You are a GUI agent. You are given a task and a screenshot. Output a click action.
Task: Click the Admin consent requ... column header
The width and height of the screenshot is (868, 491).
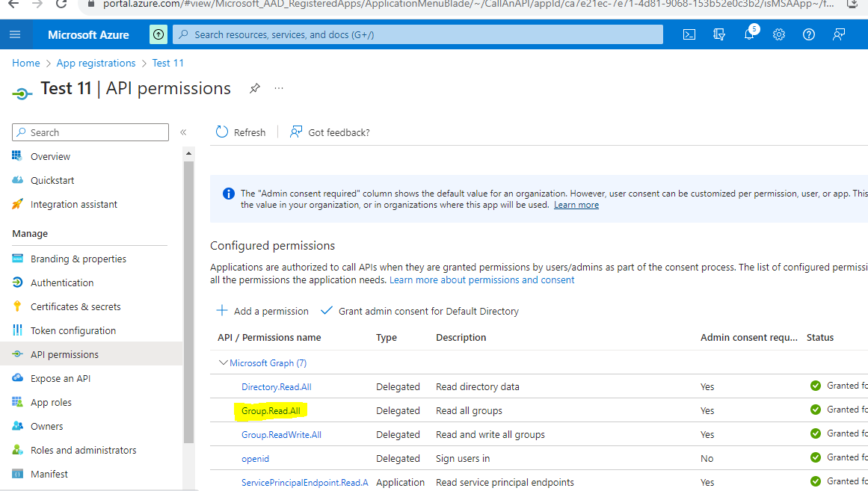click(748, 338)
